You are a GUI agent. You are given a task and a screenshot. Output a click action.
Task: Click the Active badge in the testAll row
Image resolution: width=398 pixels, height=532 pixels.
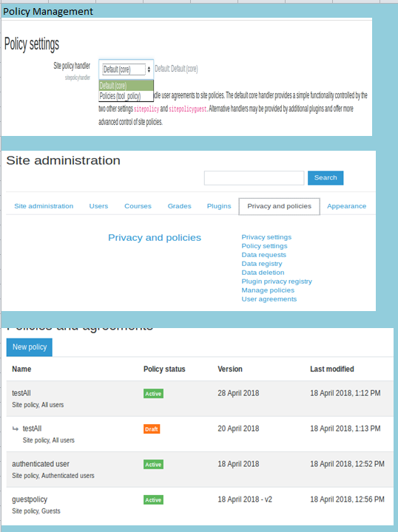(x=153, y=394)
